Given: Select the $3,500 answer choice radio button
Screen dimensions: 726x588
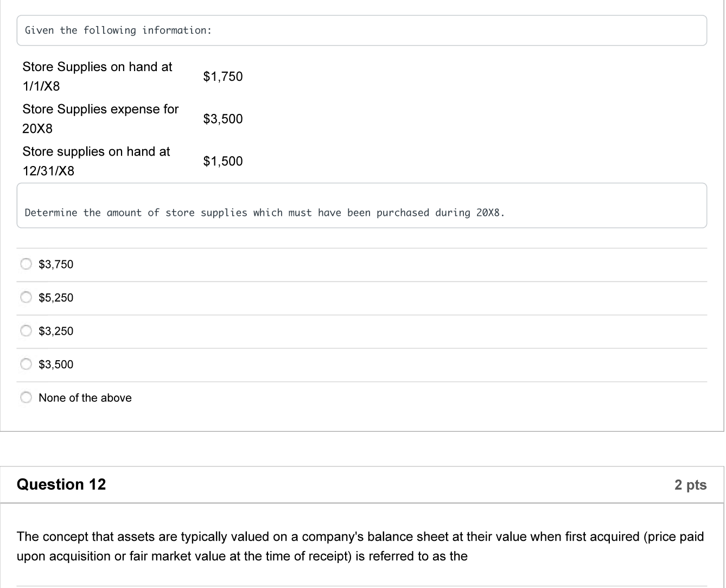Looking at the screenshot, I should [x=26, y=364].
